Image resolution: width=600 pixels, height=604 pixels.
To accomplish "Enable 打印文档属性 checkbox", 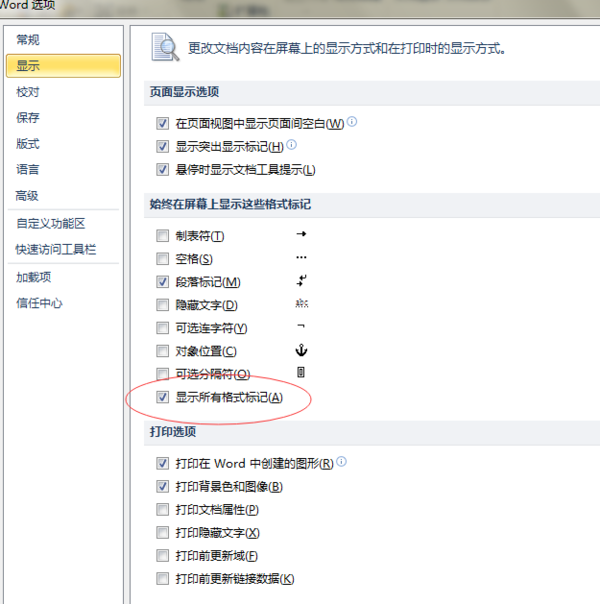I will [x=163, y=509].
